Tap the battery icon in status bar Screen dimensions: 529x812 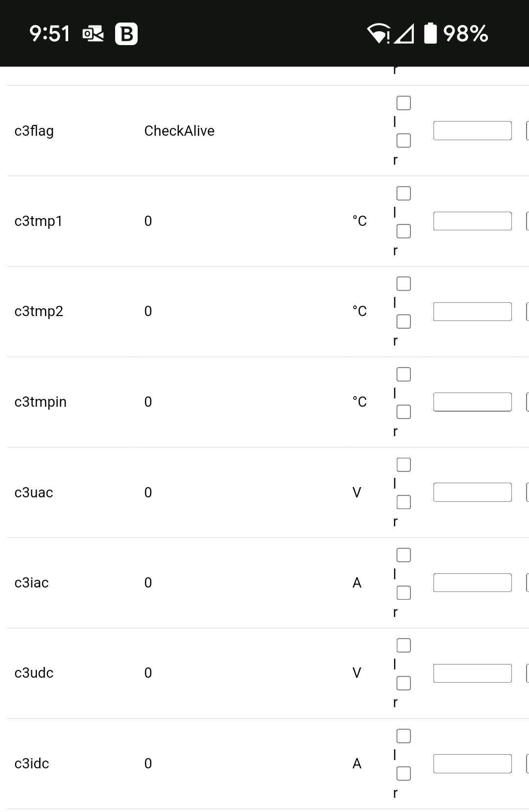point(430,33)
